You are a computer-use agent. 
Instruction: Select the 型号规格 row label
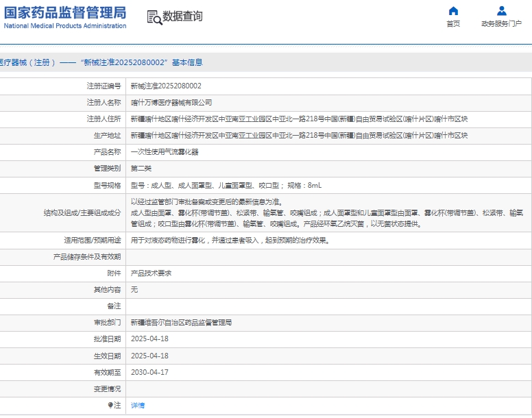click(x=107, y=186)
